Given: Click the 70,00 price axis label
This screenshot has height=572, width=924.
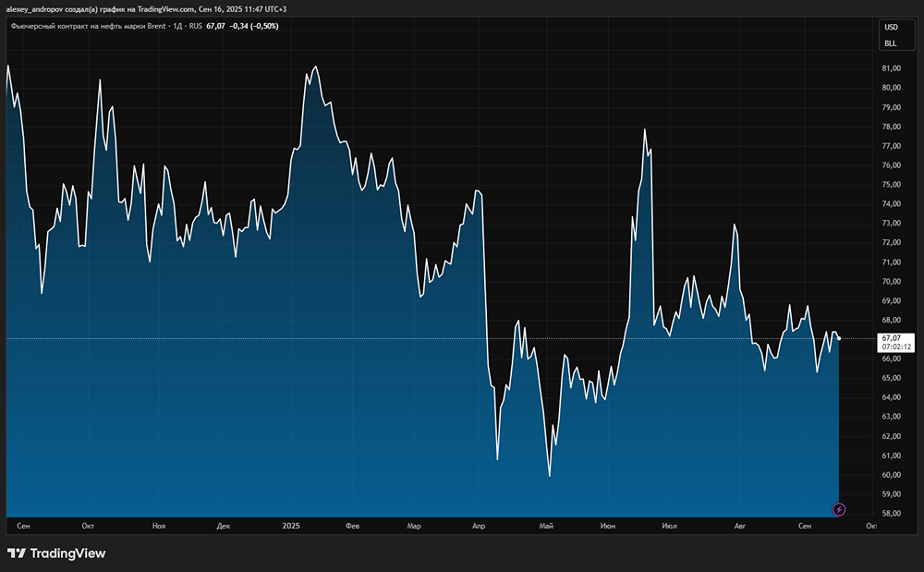Looking at the screenshot, I should click(x=891, y=282).
